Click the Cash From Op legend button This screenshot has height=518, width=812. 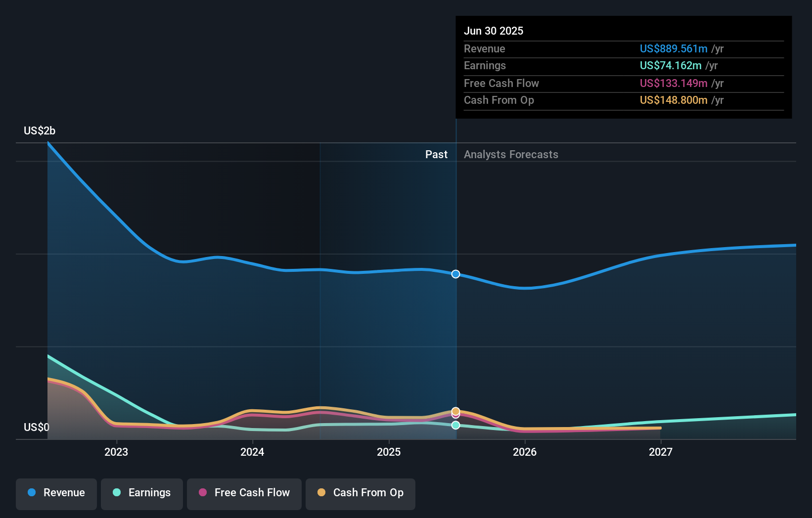click(360, 493)
